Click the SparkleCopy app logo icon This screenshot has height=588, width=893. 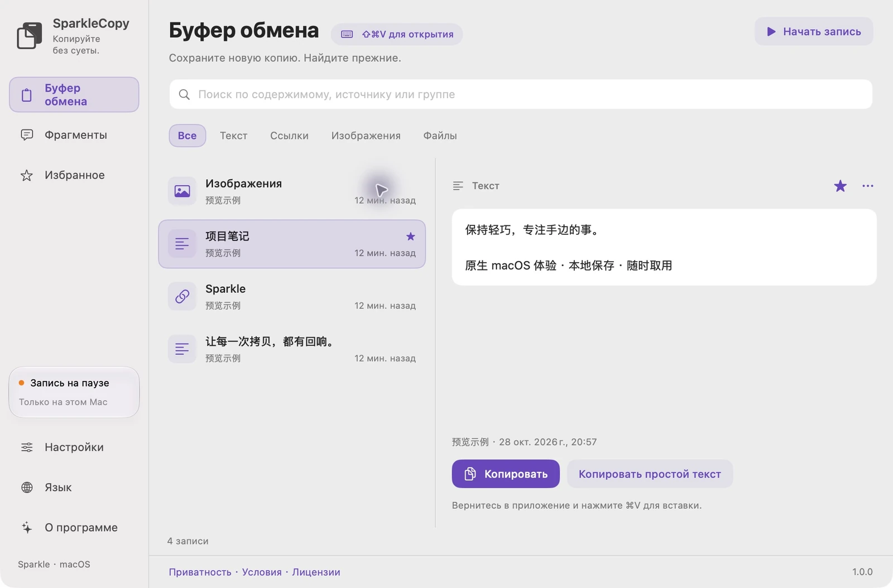(x=29, y=36)
